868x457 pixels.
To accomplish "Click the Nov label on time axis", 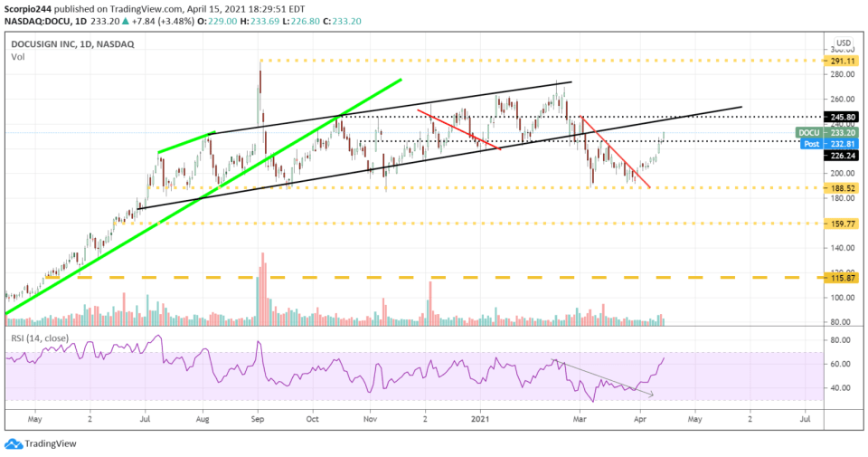I will [x=371, y=419].
